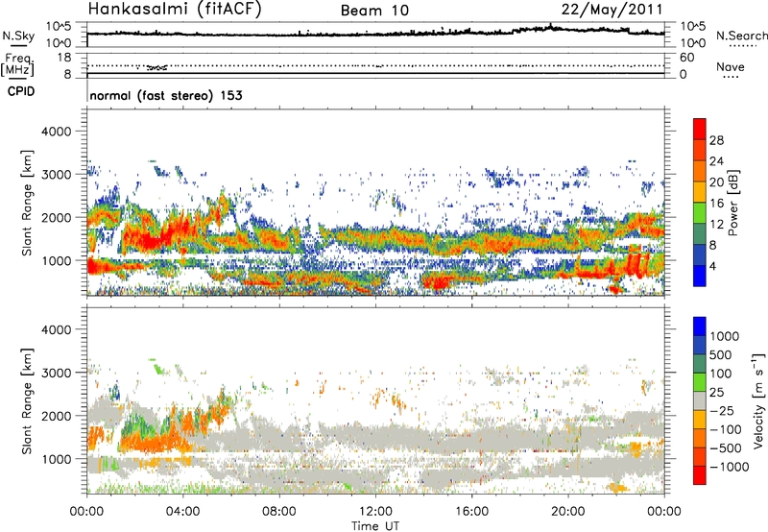768x532 pixels.
Task: Select the Beam 10 label
Action: click(374, 11)
